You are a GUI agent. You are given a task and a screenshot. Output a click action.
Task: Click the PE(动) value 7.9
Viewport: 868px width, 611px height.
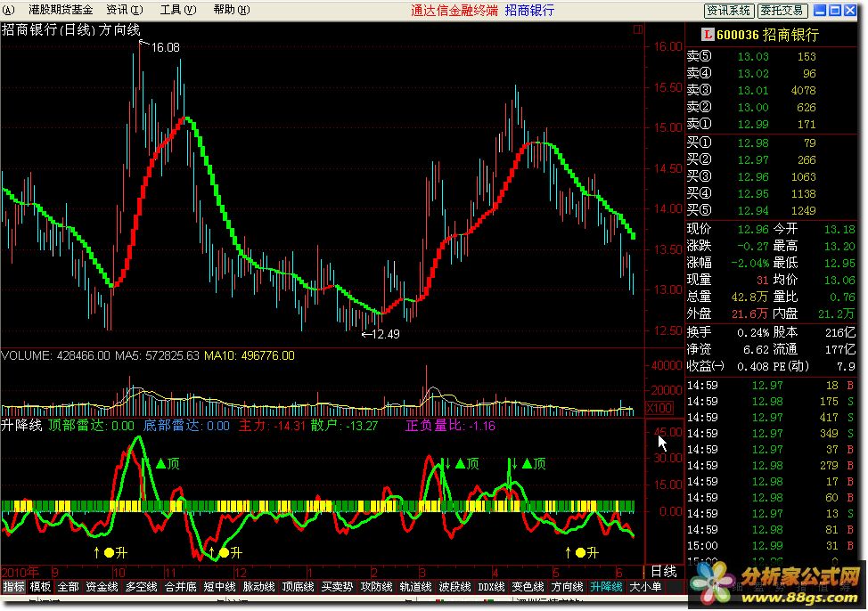pos(846,366)
